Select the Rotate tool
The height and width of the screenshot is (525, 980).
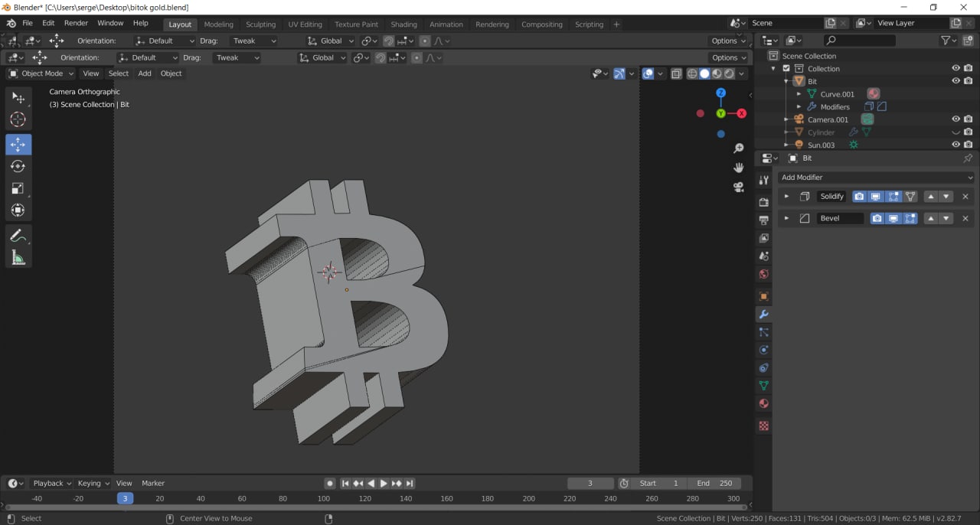[x=18, y=166]
